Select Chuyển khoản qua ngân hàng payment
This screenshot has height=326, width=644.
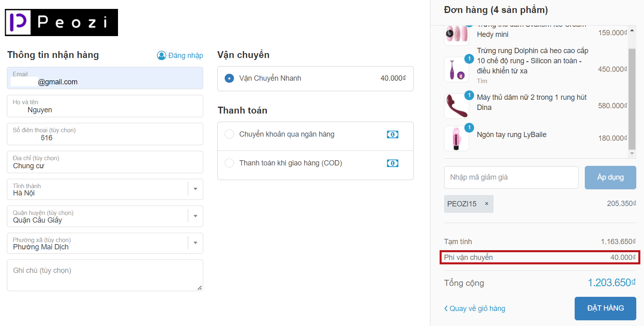pos(230,134)
